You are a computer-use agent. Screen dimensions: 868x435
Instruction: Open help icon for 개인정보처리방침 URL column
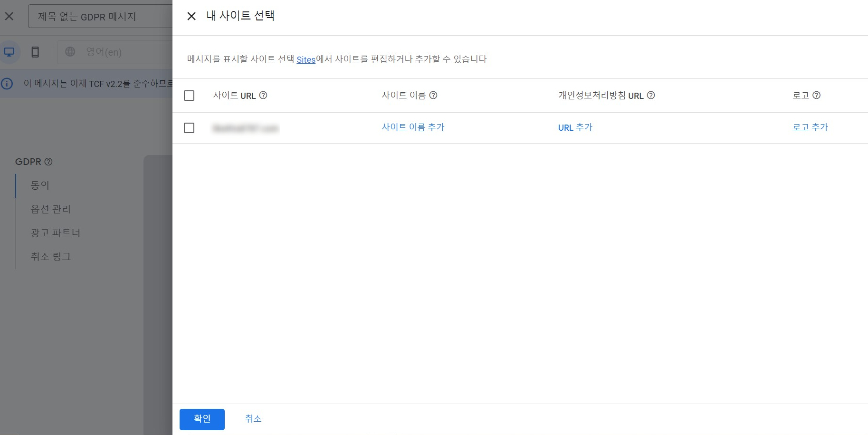651,95
